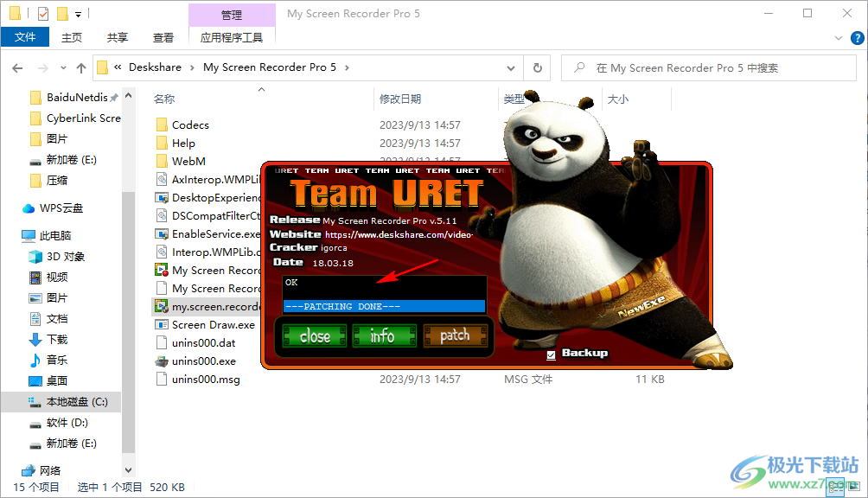Expand the address bar history dropdown

pyautogui.click(x=510, y=67)
